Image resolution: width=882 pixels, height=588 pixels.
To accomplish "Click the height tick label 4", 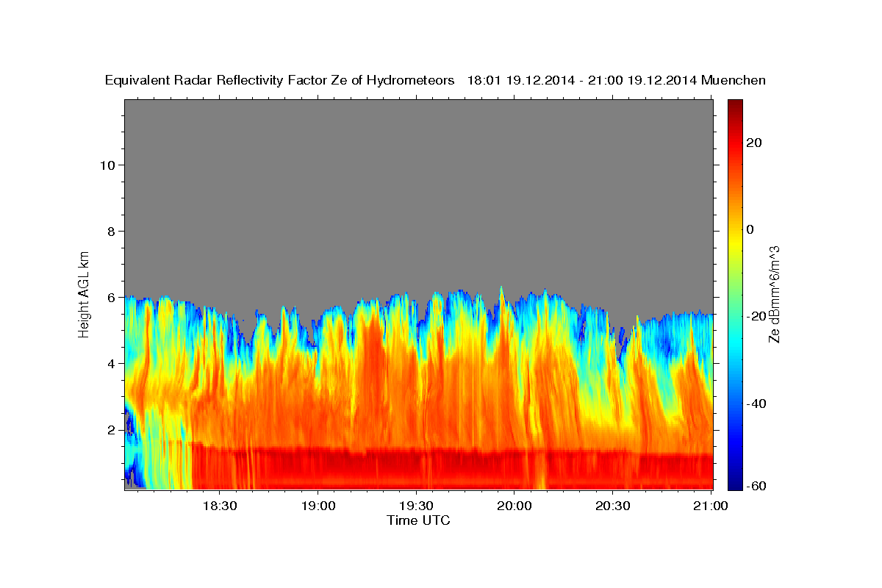I will (x=111, y=363).
